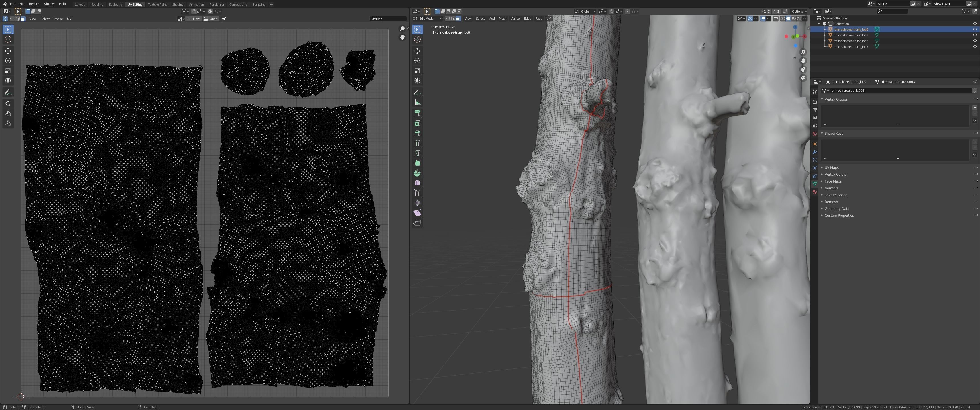Expand the Geometry Data panel

[x=837, y=208]
